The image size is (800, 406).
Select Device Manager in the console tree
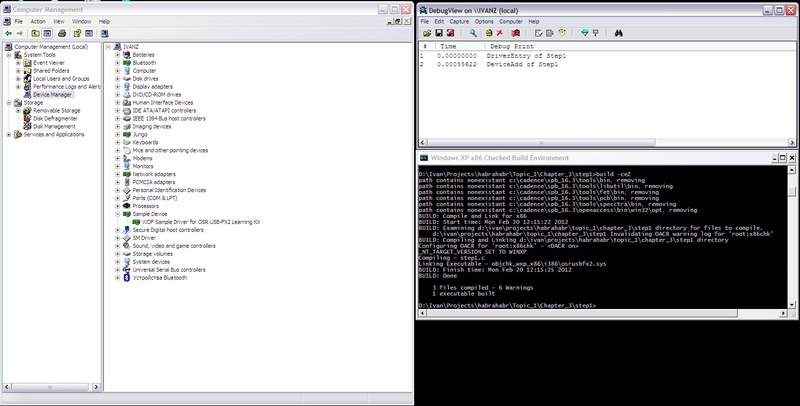point(53,95)
